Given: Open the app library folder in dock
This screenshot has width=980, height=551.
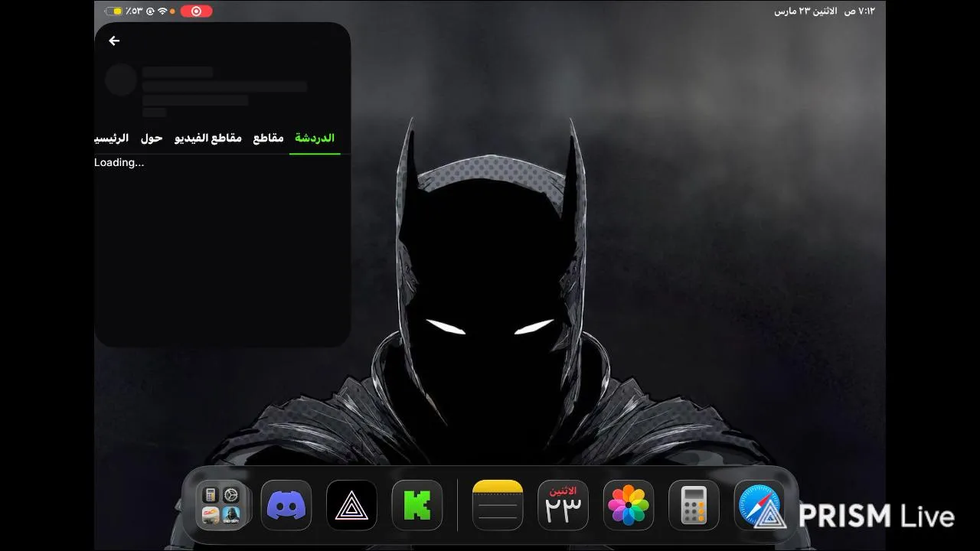Looking at the screenshot, I should click(221, 505).
